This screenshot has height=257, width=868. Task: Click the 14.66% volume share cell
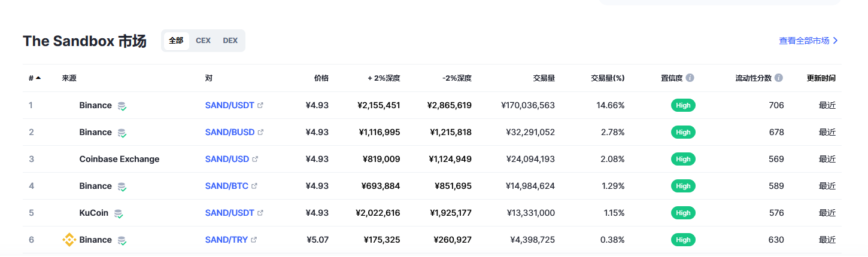(611, 105)
